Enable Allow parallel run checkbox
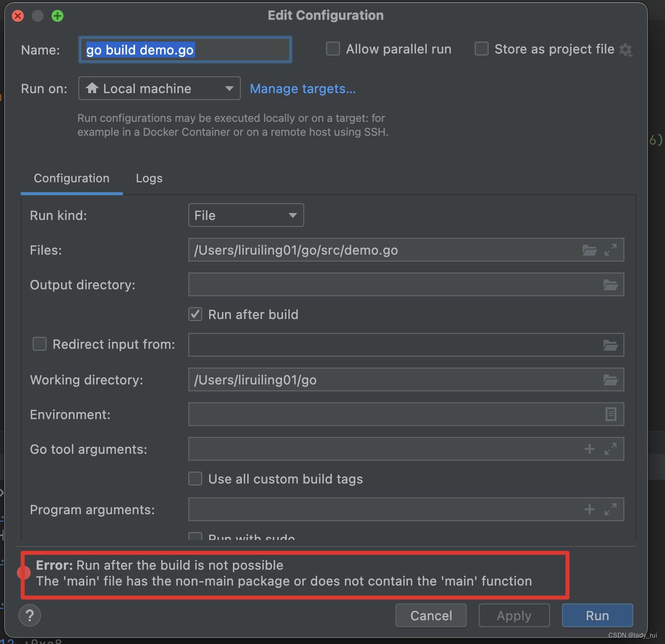This screenshot has width=665, height=644. (333, 49)
